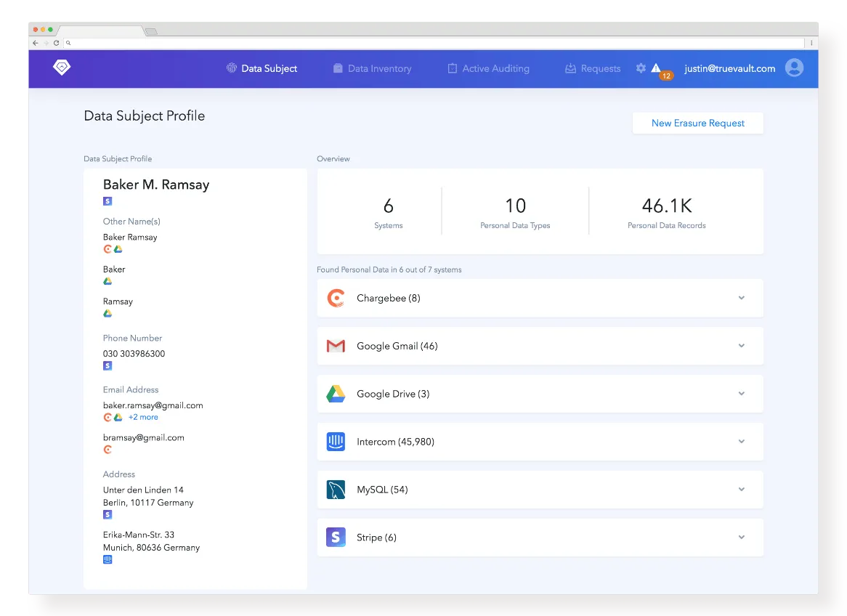Click Chargebee source icon under Baker Ramsay name
This screenshot has width=847, height=616.
tap(108, 249)
